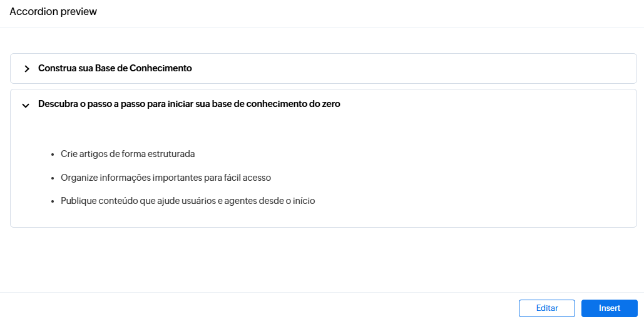Click the bullet before Publique conteúdo

coord(53,202)
